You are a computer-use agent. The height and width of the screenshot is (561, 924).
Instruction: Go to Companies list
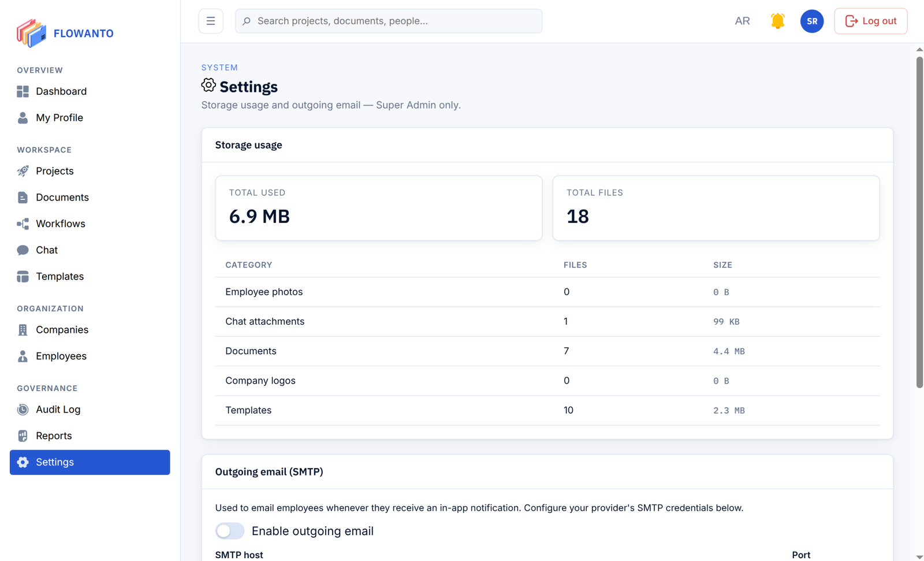point(90,330)
